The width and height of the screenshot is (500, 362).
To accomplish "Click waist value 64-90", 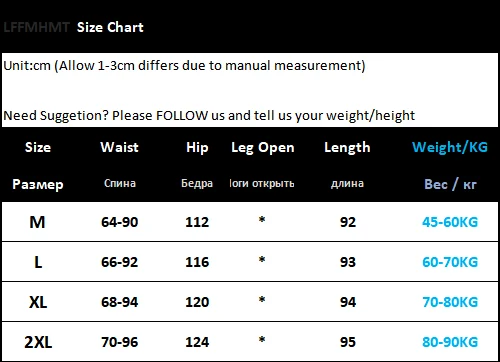I will coord(119,222).
